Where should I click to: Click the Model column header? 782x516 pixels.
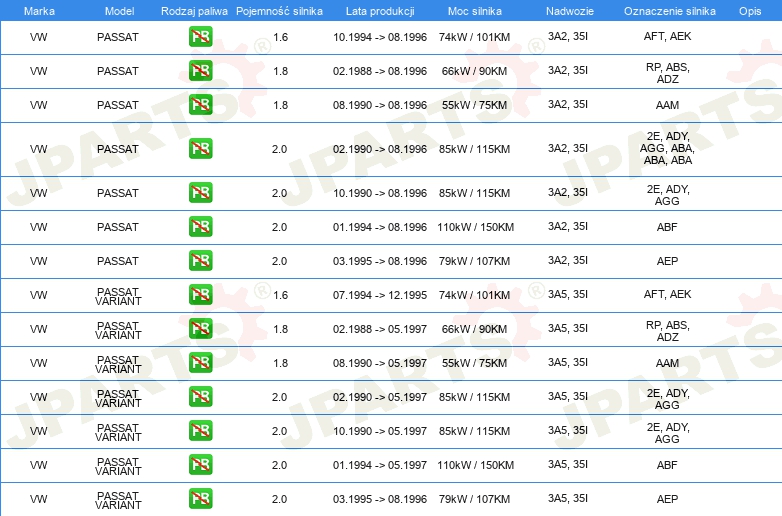(x=119, y=11)
